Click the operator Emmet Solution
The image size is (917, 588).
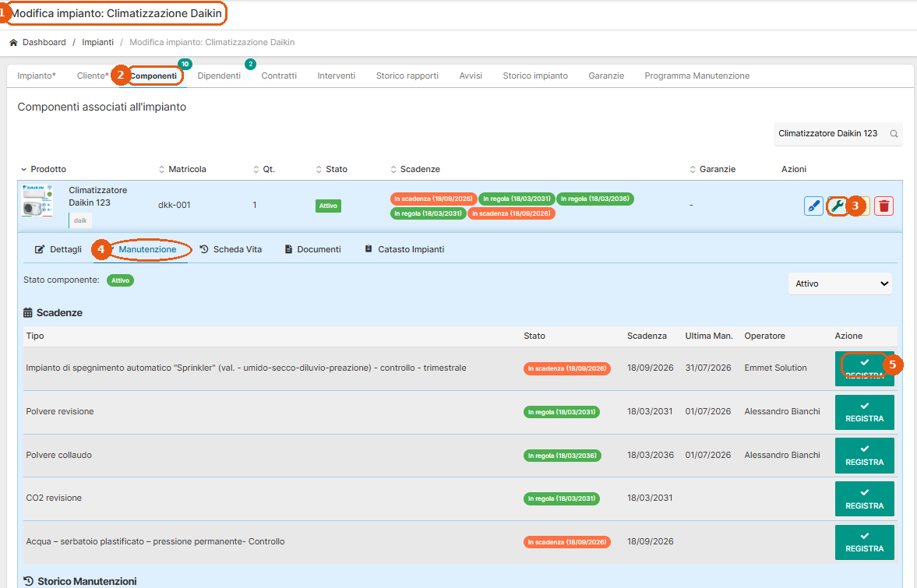click(x=775, y=368)
